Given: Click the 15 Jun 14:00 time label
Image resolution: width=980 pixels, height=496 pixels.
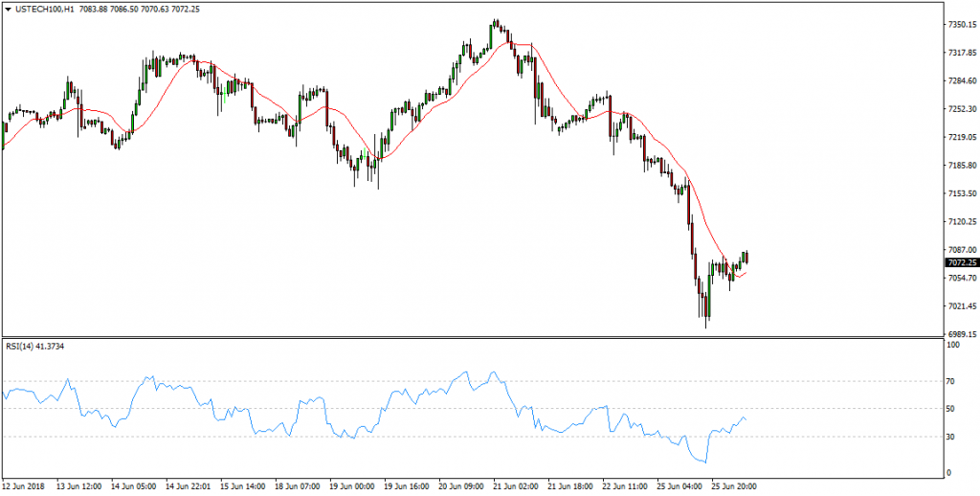Looking at the screenshot, I should [x=241, y=485].
